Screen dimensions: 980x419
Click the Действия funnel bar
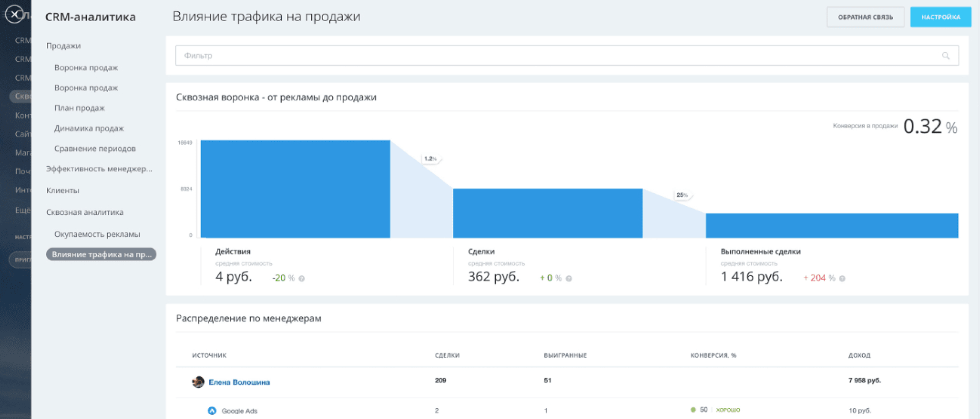click(295, 189)
